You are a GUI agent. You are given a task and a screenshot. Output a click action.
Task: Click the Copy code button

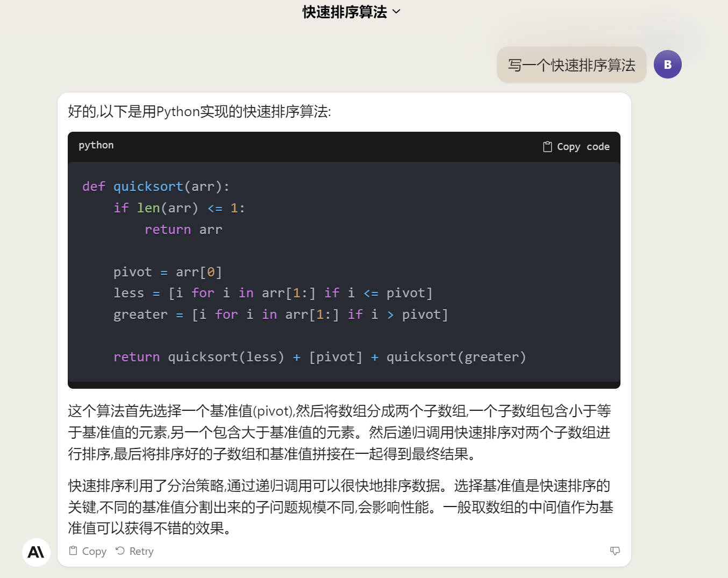pyautogui.click(x=576, y=147)
